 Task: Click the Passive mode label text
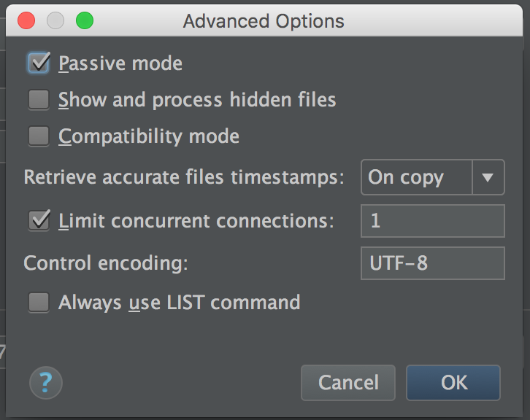click(x=120, y=63)
